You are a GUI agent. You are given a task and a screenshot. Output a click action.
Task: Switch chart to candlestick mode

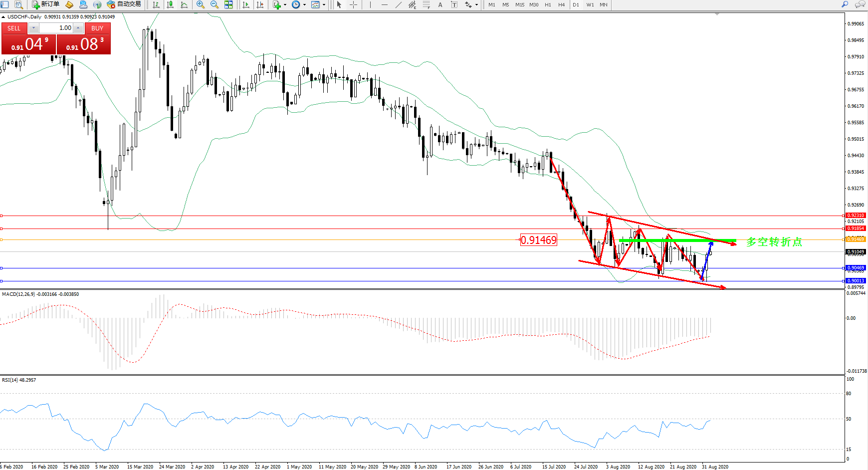[x=170, y=4]
